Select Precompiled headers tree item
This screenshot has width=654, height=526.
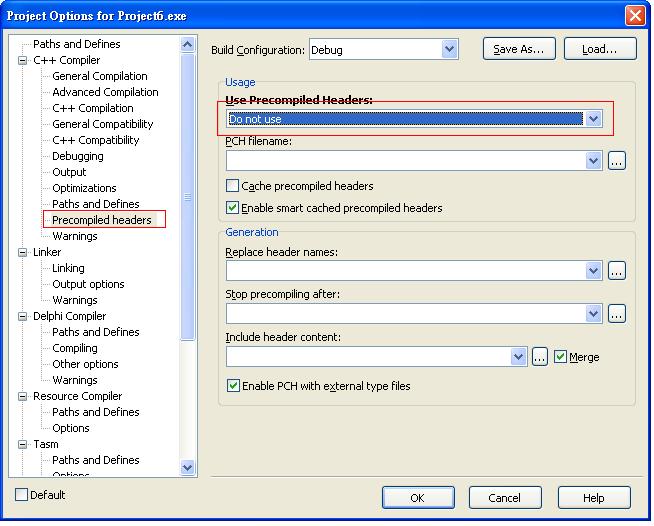pos(102,220)
